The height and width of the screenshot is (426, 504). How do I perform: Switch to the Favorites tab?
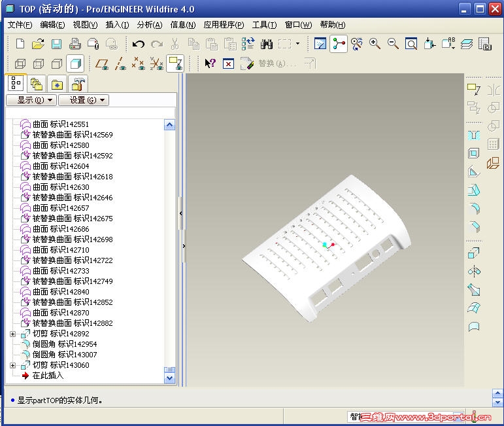click(57, 84)
